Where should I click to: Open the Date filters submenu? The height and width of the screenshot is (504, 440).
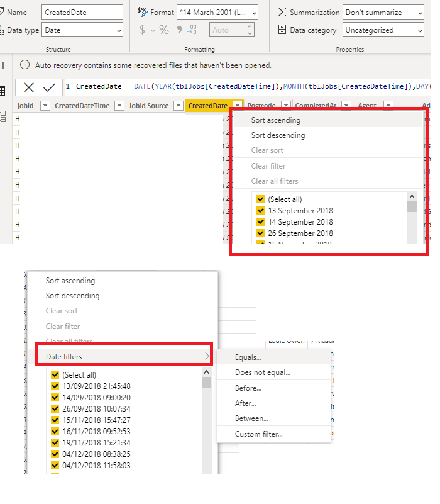click(124, 357)
